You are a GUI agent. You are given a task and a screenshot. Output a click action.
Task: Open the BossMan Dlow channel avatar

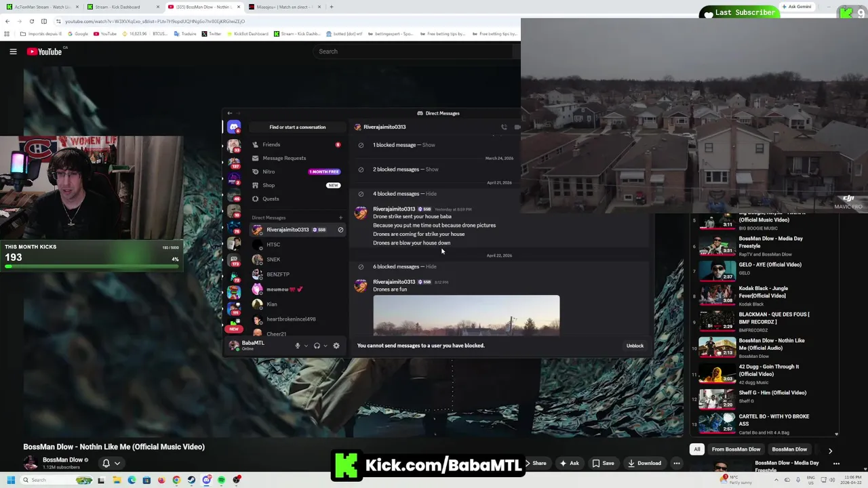31,463
